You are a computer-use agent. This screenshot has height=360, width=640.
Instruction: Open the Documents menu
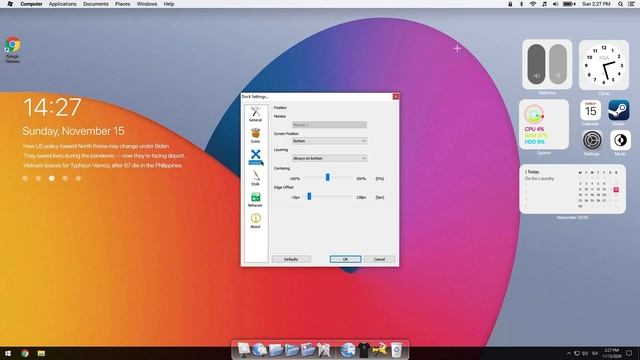96,4
